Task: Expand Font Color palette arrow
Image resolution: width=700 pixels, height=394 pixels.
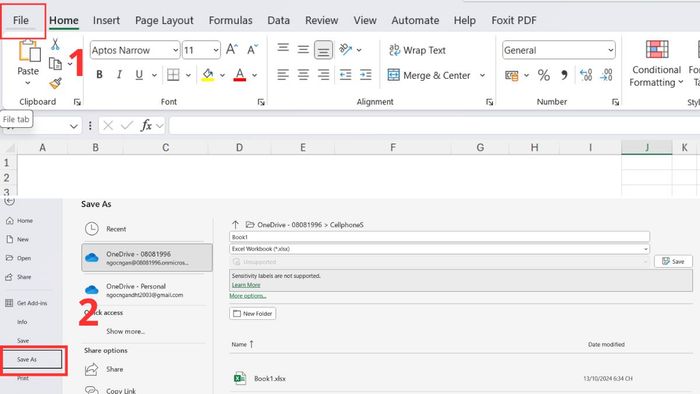Action: (254, 75)
